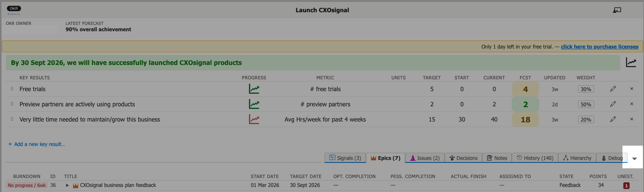The height and width of the screenshot is (192, 644).
Task: Click the crown icon of CXOsignal epic
Action: coord(76,185)
